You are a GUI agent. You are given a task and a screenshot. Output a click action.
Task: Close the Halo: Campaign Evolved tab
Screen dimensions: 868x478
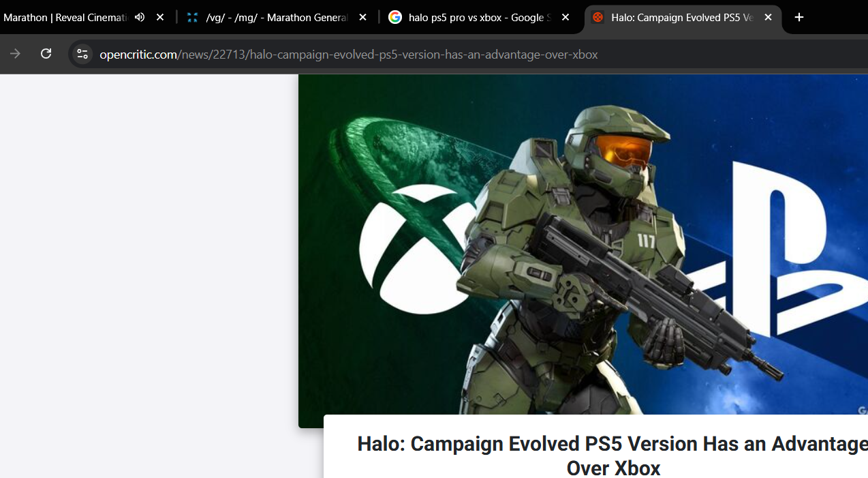(768, 18)
